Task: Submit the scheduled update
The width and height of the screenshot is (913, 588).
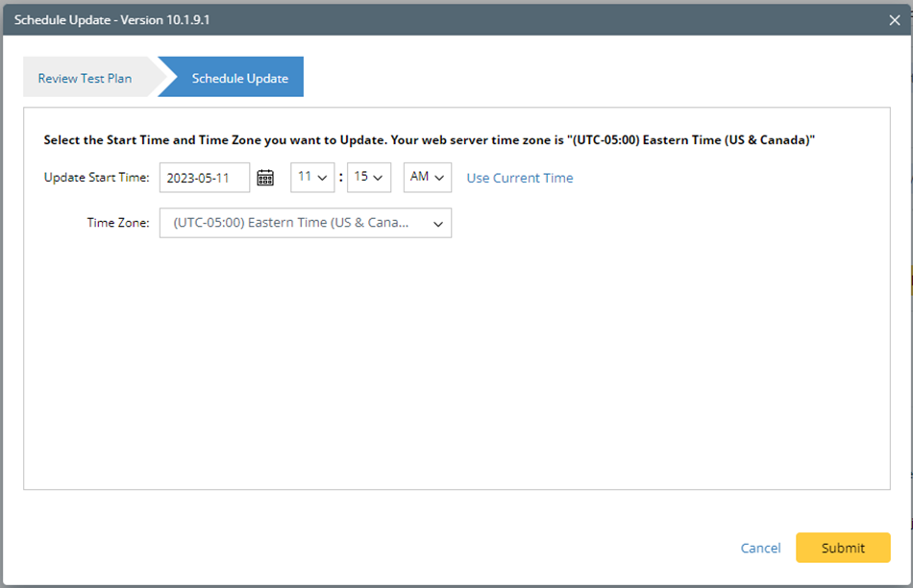Action: 843,548
